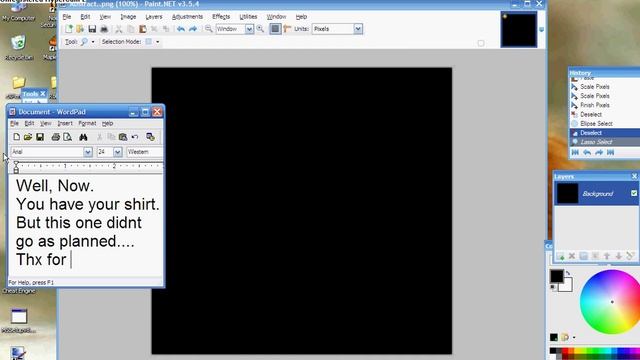The height and width of the screenshot is (360, 640).
Task: Click New image icon in Paint.NET toolbar
Action: pos(69,29)
